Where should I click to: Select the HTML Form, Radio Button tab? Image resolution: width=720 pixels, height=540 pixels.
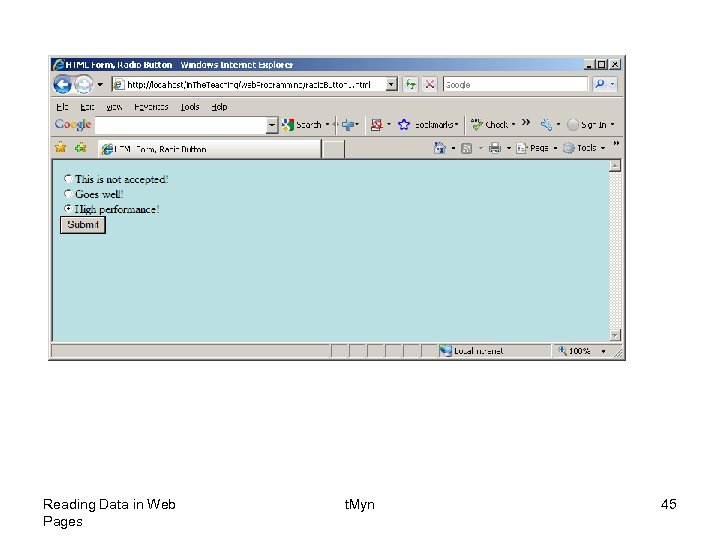(209, 149)
